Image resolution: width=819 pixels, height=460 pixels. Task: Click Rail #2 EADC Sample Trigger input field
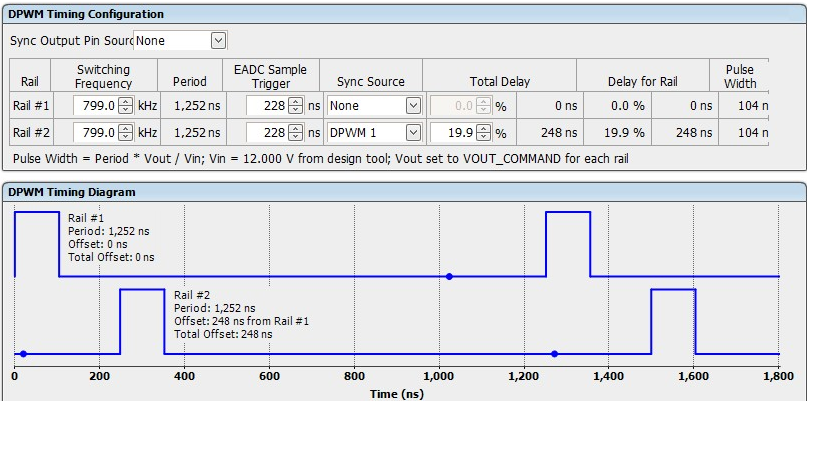click(267, 133)
